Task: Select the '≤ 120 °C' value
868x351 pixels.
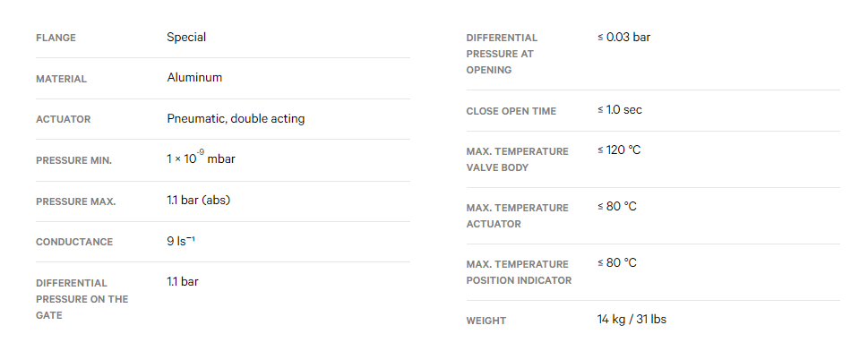Action: (619, 150)
